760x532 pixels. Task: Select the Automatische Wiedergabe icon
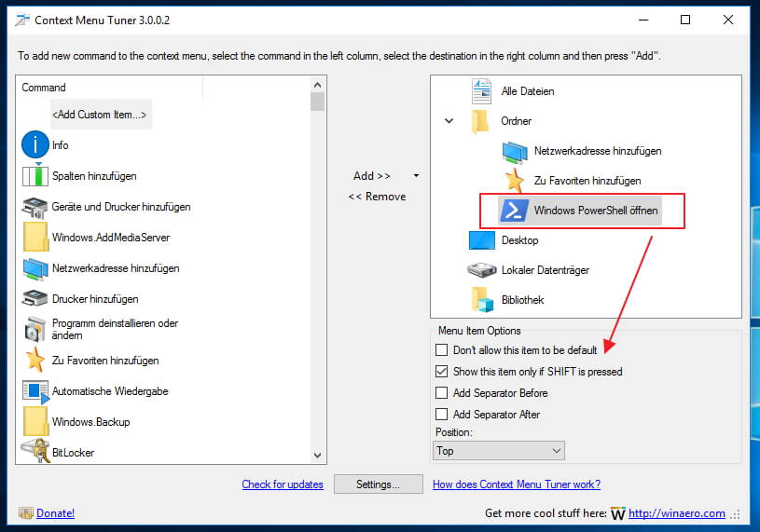(35, 391)
